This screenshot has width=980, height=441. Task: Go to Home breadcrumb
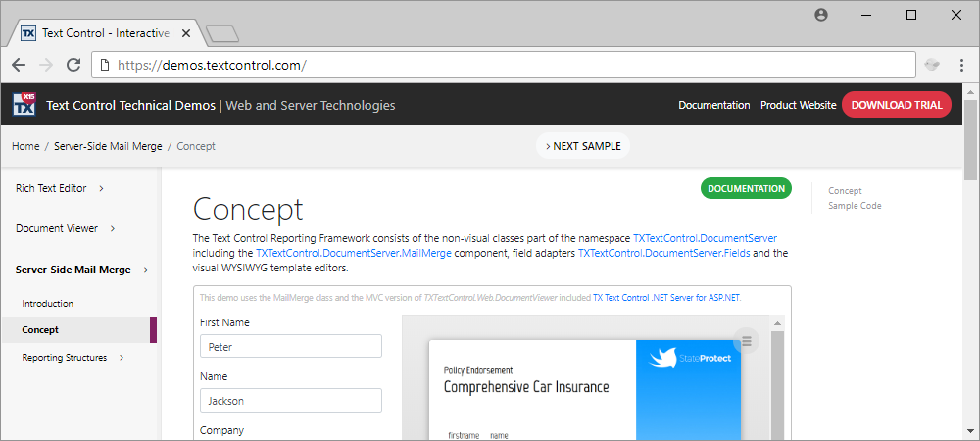pos(25,146)
